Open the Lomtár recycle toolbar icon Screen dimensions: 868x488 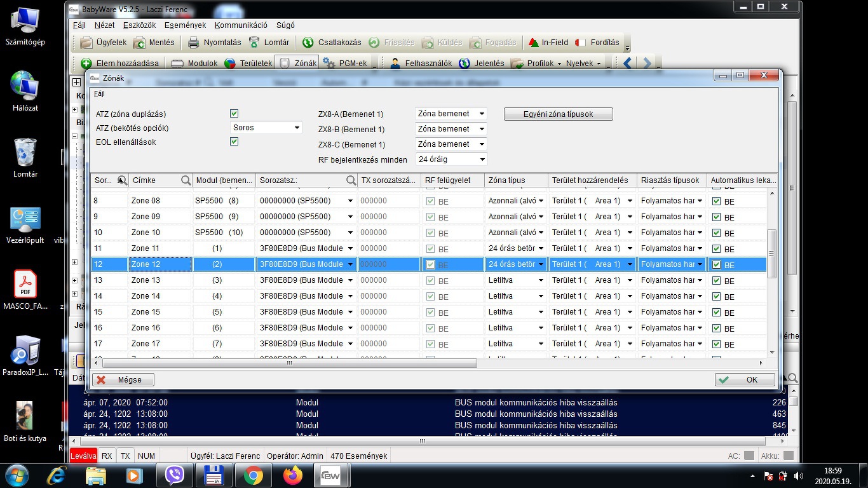(x=254, y=43)
